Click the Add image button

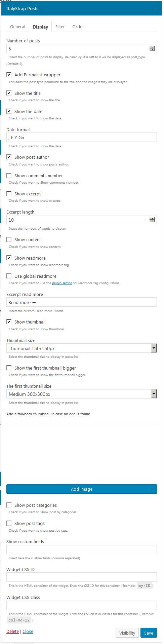coord(82,489)
